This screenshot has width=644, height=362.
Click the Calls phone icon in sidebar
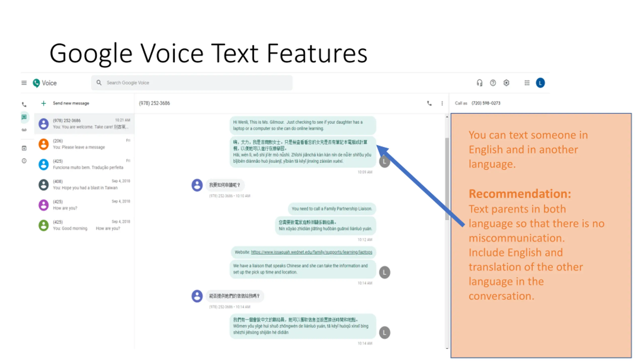pyautogui.click(x=24, y=104)
